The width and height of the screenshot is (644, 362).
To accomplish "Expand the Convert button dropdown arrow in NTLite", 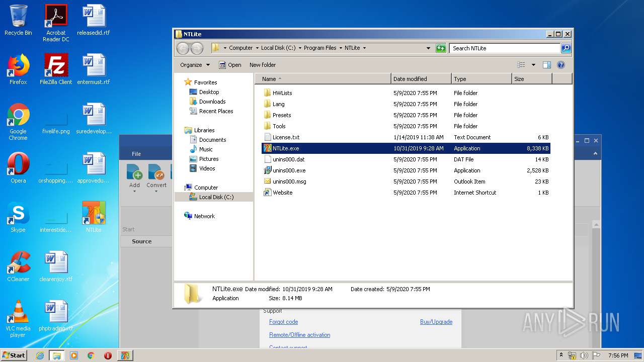I will pyautogui.click(x=156, y=192).
